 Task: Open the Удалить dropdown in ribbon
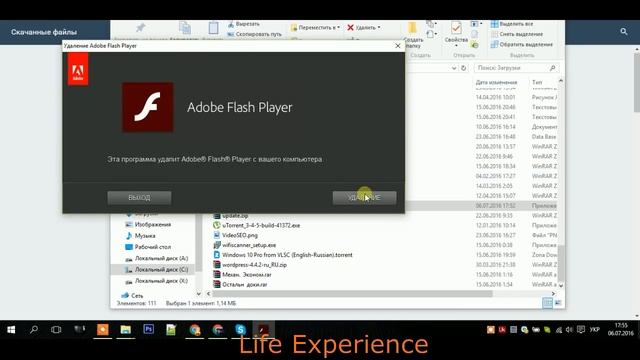(x=364, y=27)
